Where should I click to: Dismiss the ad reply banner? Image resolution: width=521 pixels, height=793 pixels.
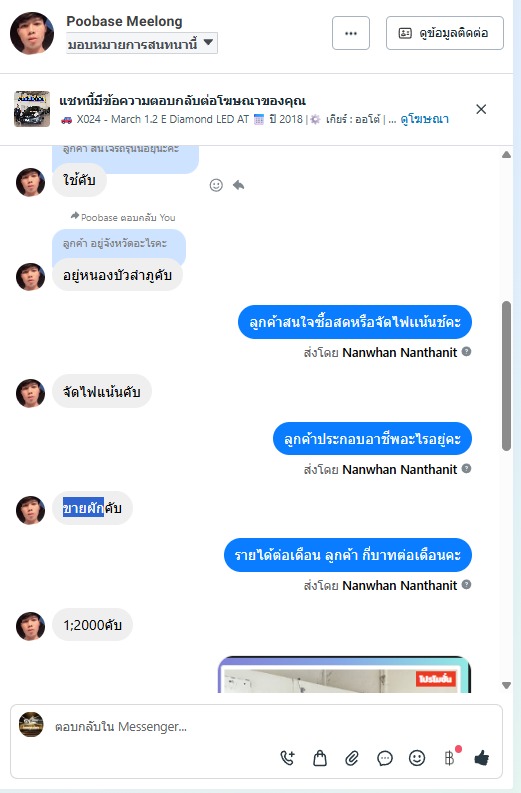click(481, 109)
